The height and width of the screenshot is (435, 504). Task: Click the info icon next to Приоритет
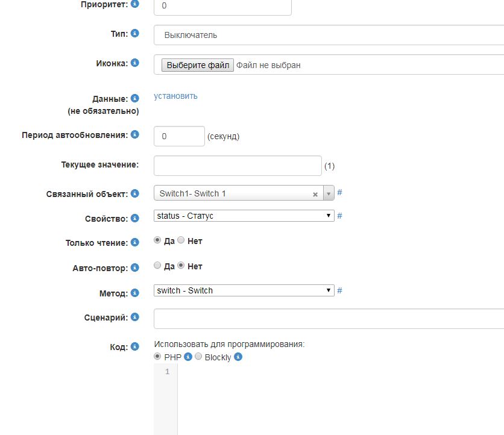coord(134,4)
